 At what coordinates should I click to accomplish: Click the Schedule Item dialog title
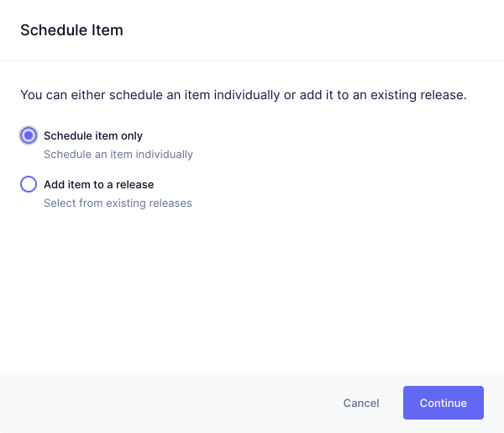[x=71, y=30]
